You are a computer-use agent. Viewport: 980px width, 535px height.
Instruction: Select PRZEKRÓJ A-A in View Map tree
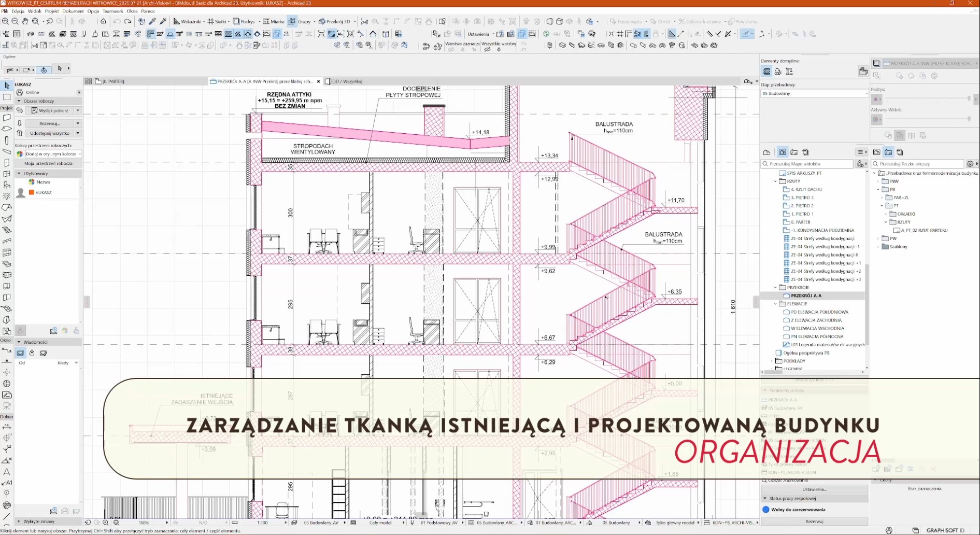[806, 295]
